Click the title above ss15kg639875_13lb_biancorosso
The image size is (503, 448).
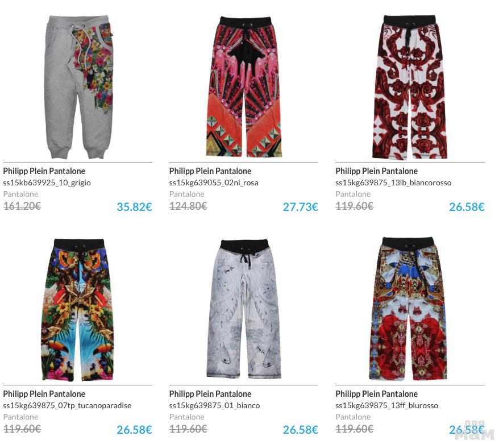click(x=377, y=171)
